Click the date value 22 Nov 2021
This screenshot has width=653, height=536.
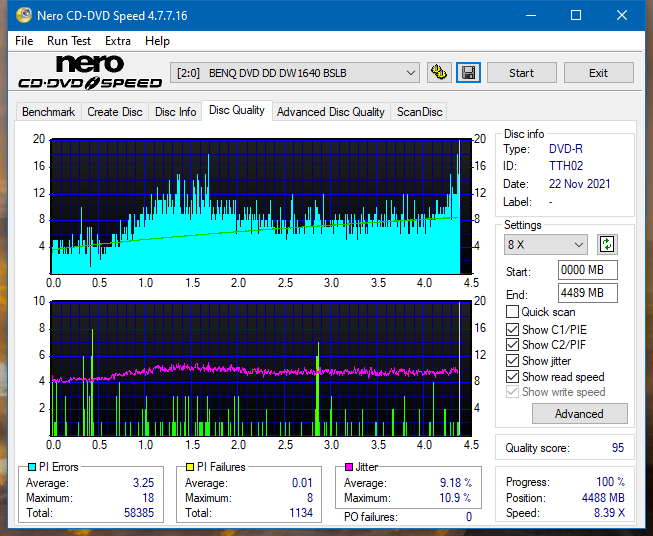(579, 184)
